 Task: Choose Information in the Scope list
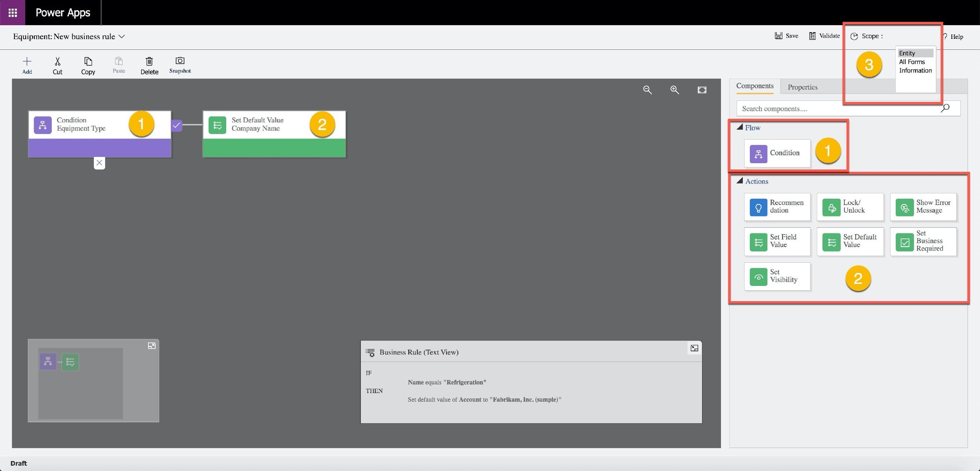(x=915, y=70)
